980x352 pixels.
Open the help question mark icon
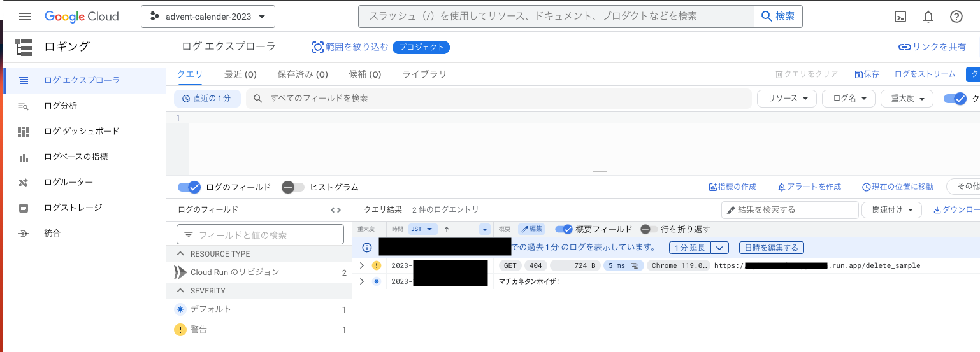[956, 17]
